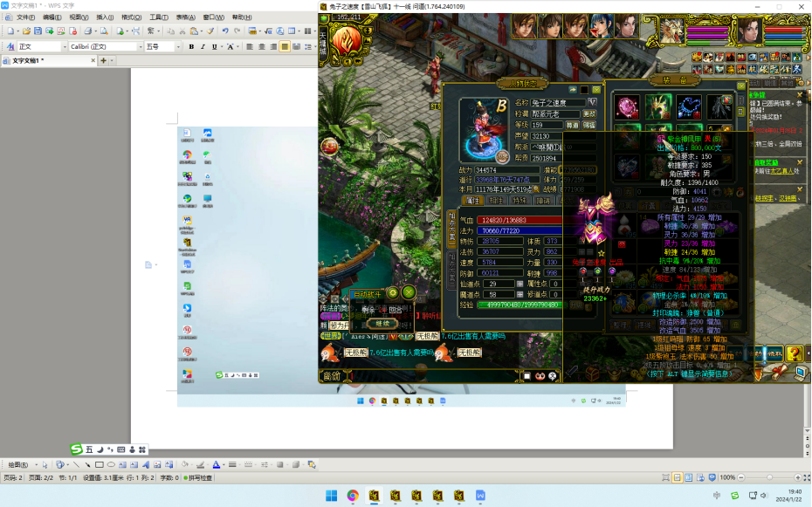Expand the Calibri font name dropdown
812x507 pixels.
pyautogui.click(x=141, y=47)
